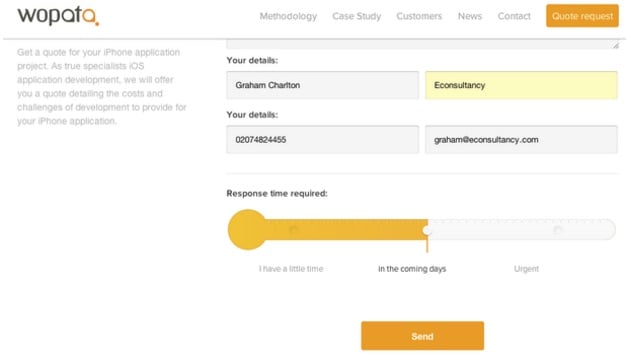
Task: Choose the 'Urgent' response time label
Action: (x=526, y=269)
